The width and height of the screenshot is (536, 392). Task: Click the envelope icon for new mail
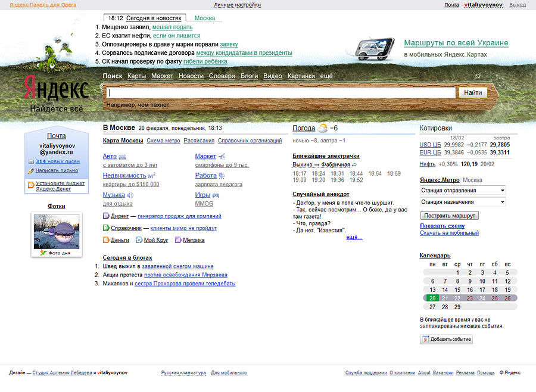point(31,161)
